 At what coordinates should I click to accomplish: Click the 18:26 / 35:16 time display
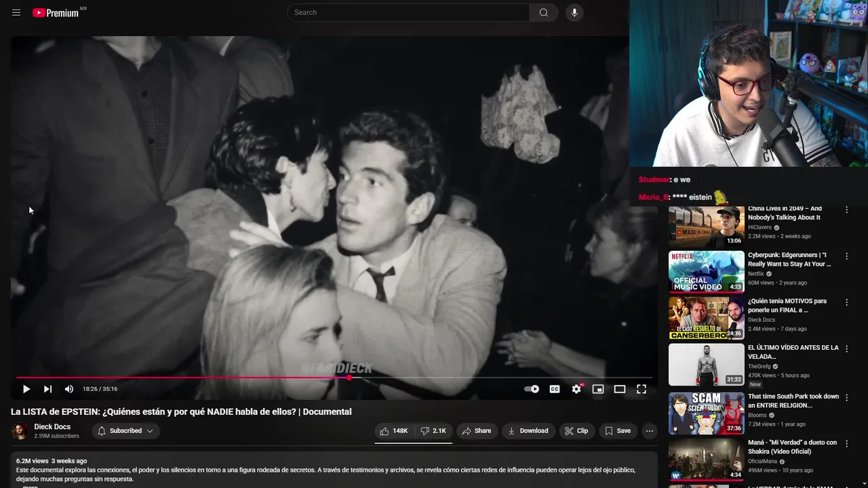tap(100, 389)
